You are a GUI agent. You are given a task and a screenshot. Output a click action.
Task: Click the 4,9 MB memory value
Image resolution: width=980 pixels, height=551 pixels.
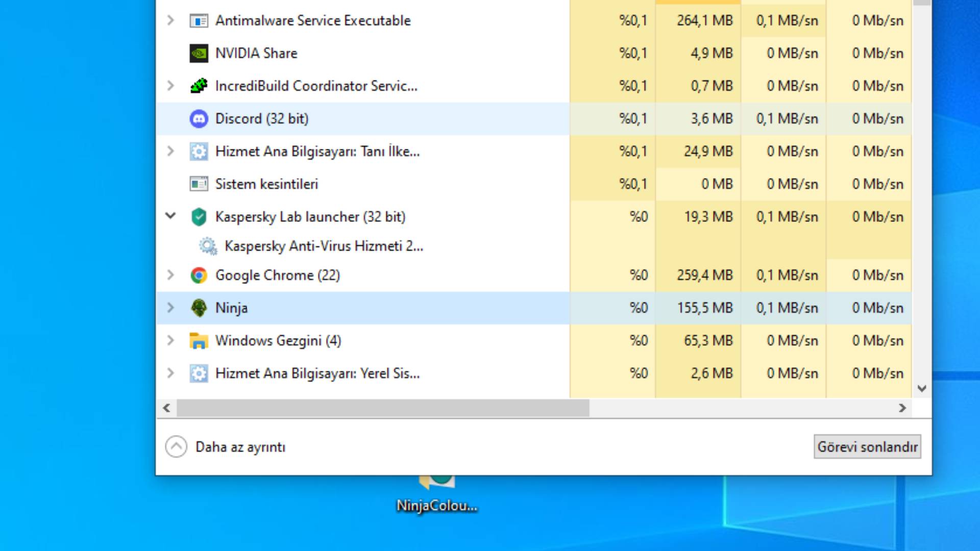click(712, 54)
